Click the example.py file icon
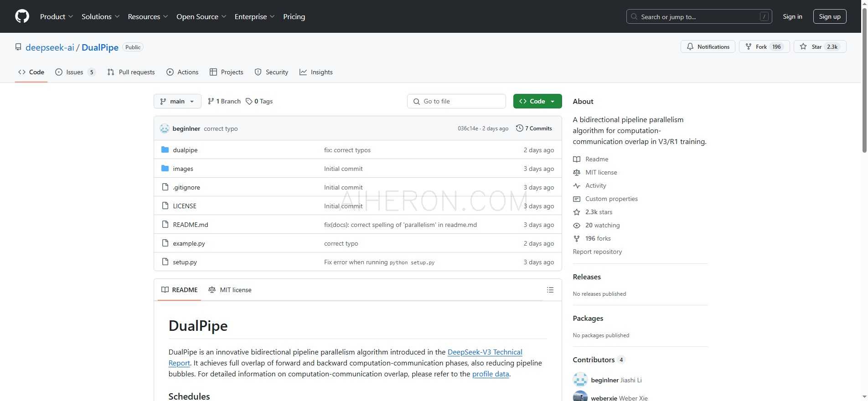The width and height of the screenshot is (868, 401). (165, 243)
